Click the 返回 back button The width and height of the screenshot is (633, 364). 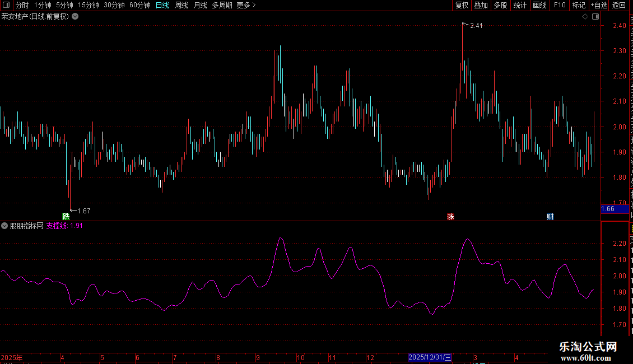click(619, 5)
